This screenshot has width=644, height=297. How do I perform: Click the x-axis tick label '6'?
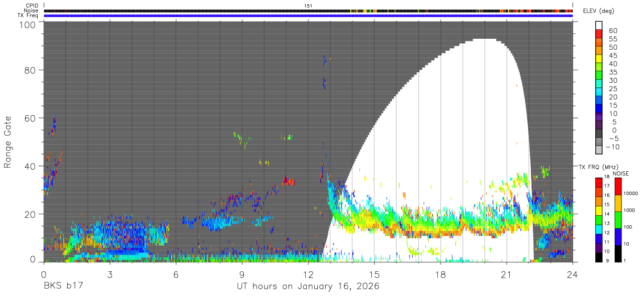tap(176, 274)
